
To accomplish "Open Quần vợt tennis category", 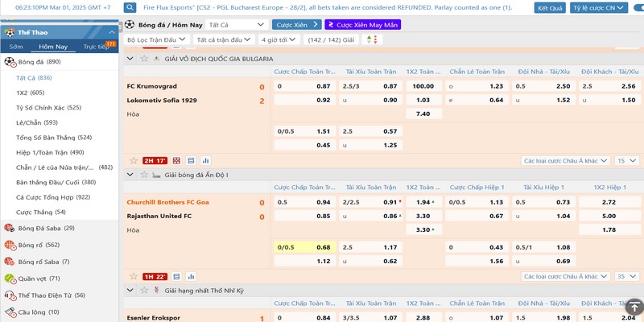I will (35, 279).
